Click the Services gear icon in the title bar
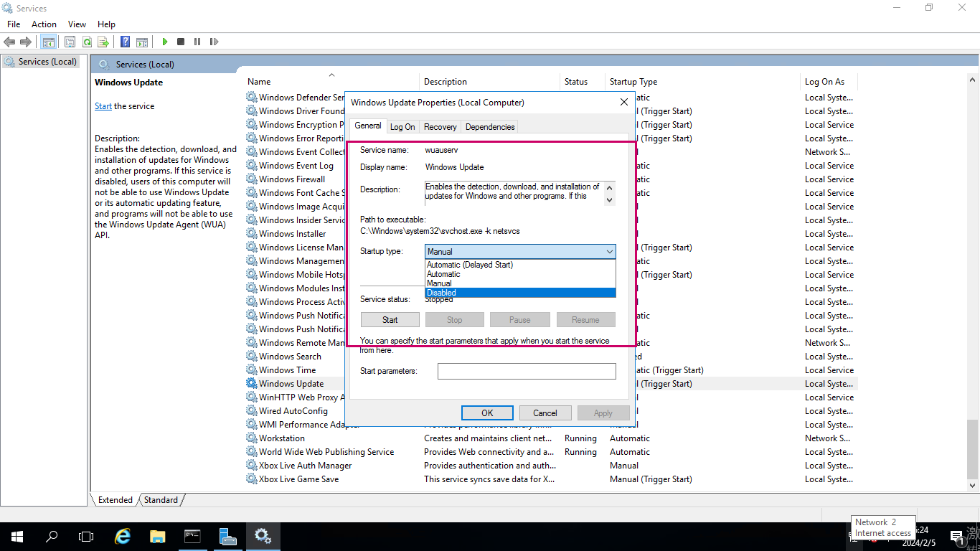 pyautogui.click(x=8, y=8)
